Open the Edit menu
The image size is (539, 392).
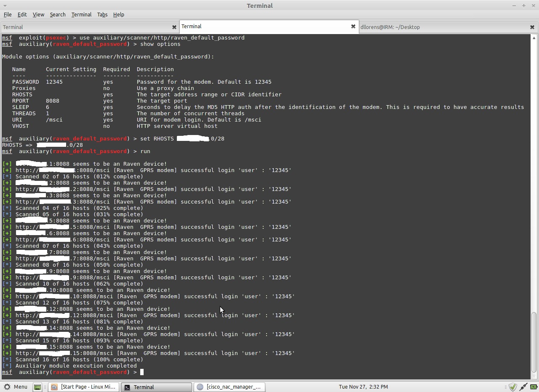(x=22, y=14)
